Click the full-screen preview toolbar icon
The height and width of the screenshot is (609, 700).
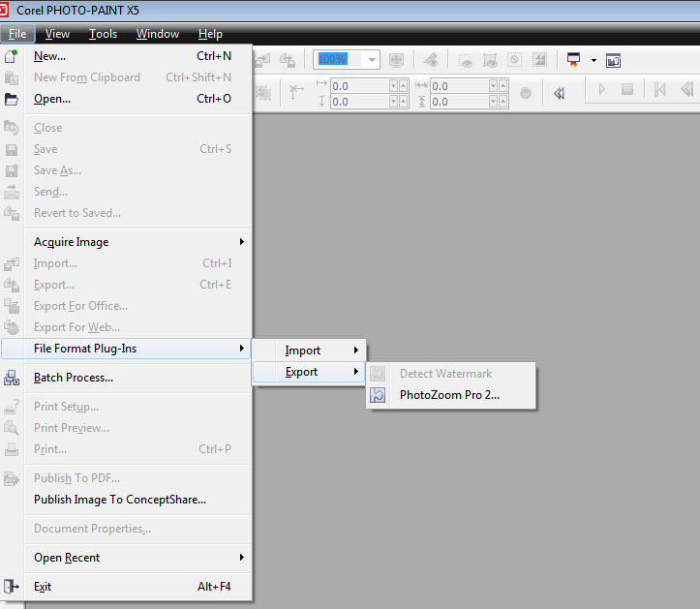coord(396,60)
